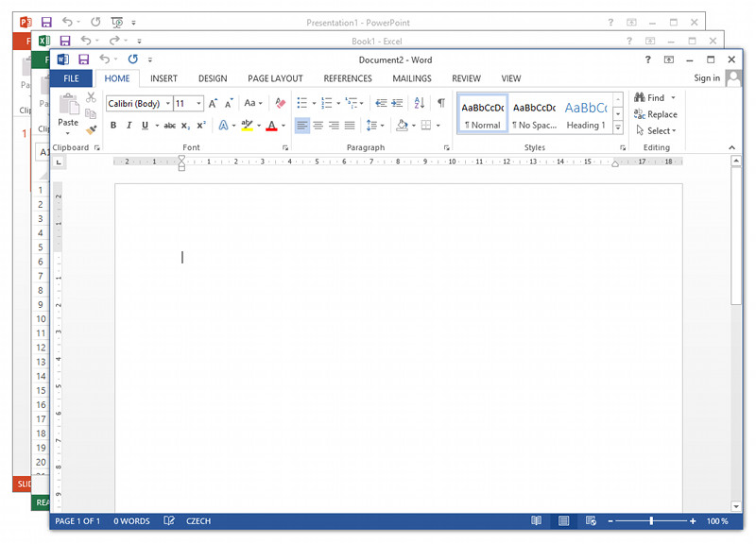The width and height of the screenshot is (756, 544).
Task: Open the Select dropdown in Editing group
Action: 656,130
